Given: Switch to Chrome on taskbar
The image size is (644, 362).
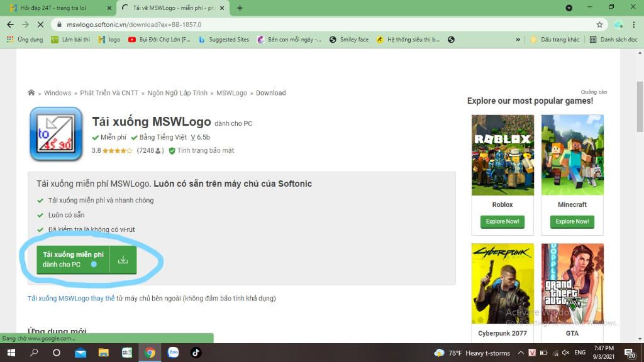Looking at the screenshot, I should 150,353.
